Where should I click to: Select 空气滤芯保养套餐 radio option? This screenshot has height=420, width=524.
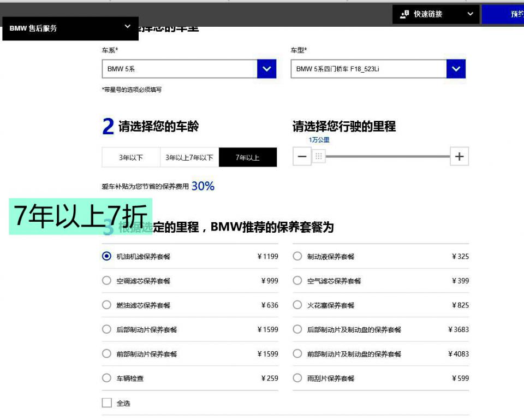click(x=297, y=280)
